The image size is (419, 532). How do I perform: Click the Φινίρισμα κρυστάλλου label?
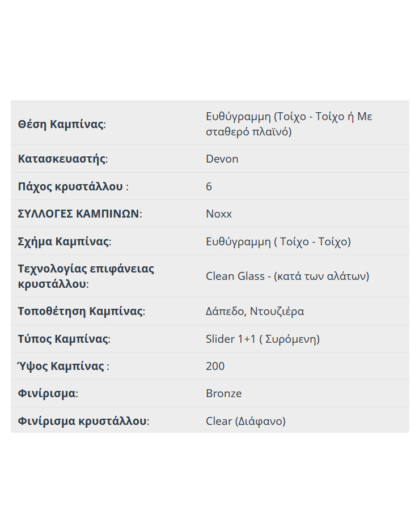(x=83, y=421)
